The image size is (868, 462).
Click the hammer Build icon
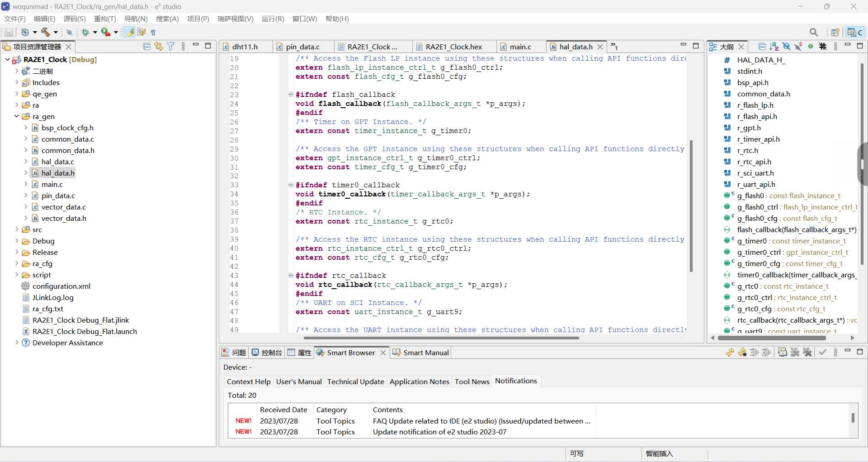click(x=46, y=32)
